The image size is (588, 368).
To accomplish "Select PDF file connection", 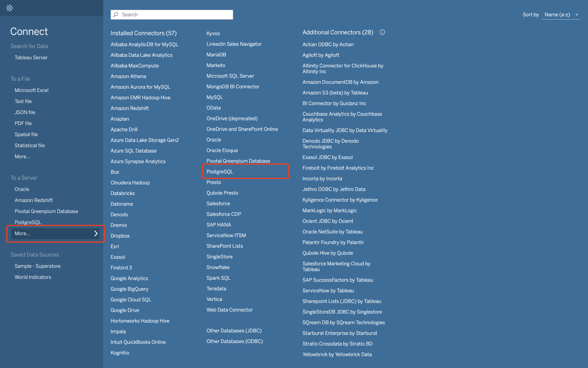I will point(23,123).
